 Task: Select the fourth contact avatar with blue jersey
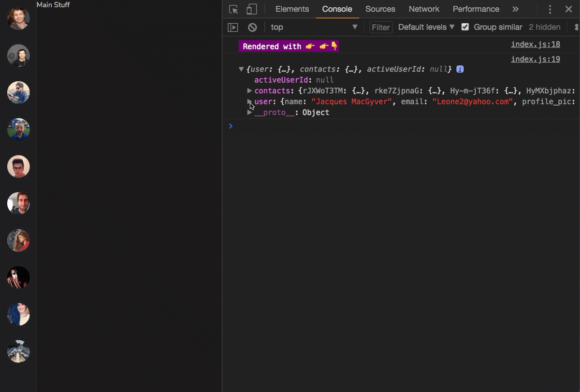click(x=18, y=130)
